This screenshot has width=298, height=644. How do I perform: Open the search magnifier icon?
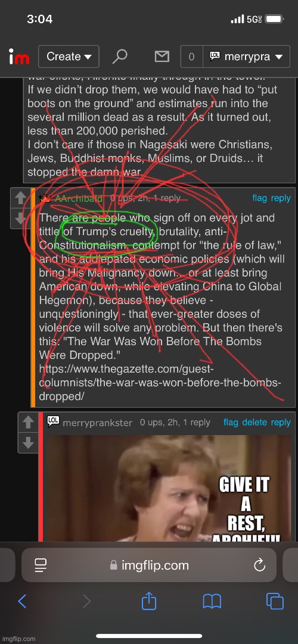[120, 57]
